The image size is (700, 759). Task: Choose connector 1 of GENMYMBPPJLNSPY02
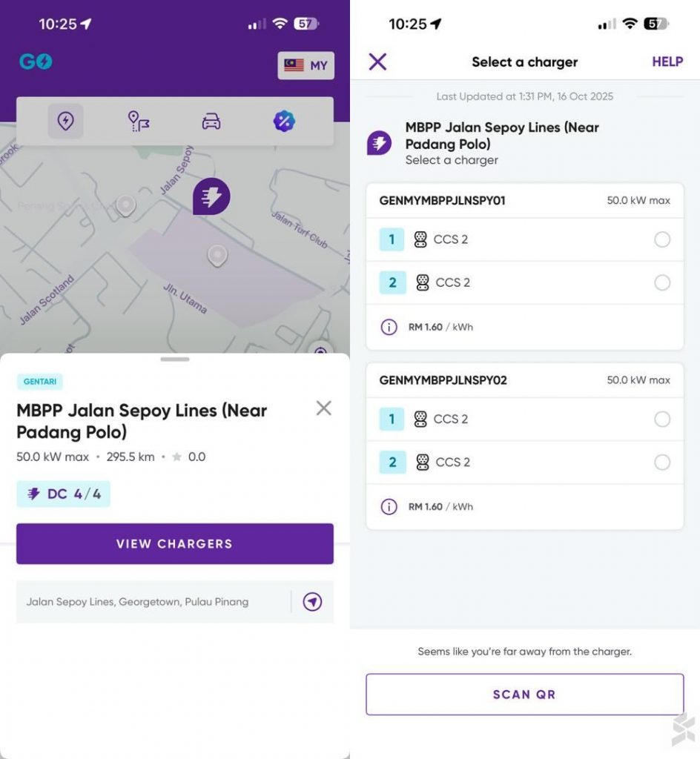tap(662, 420)
